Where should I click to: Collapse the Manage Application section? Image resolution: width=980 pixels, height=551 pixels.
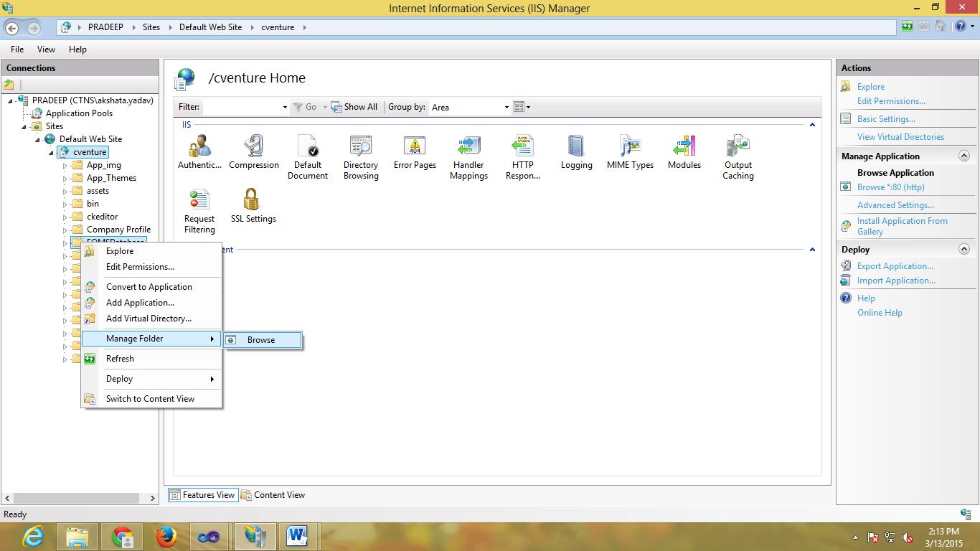964,156
